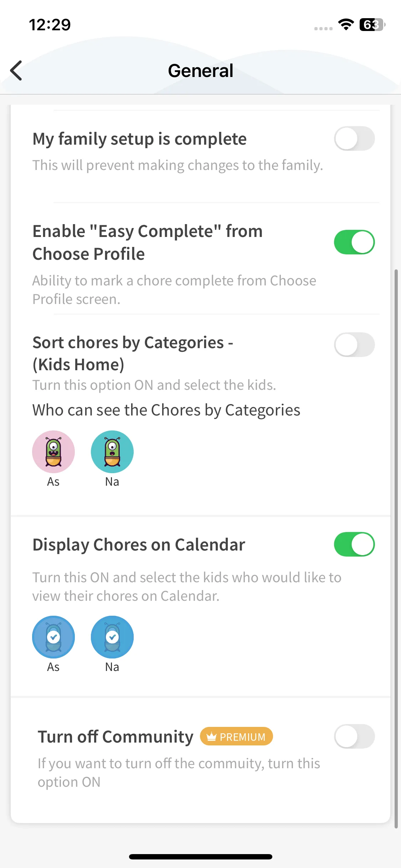The width and height of the screenshot is (401, 868).
Task: Tap the clock in the status bar
Action: 50,25
